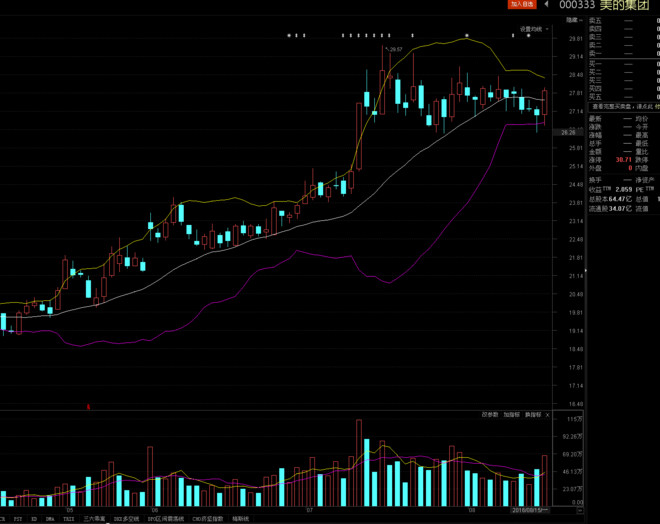Screen dimensions: 660x524
Task: Switch to the DPO区间震荡线 indicator tab
Action: (x=166, y=519)
